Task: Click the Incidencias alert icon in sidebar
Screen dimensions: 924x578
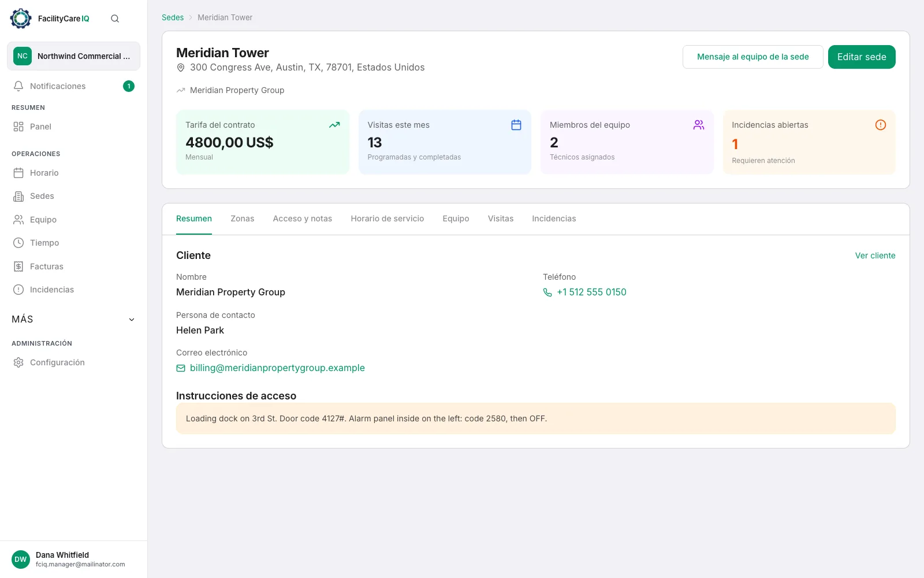Action: point(18,290)
